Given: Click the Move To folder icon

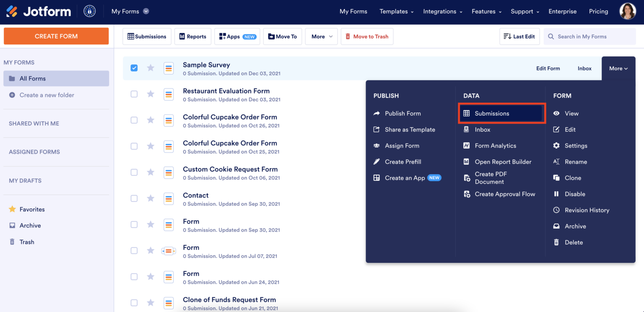Looking at the screenshot, I should [282, 36].
